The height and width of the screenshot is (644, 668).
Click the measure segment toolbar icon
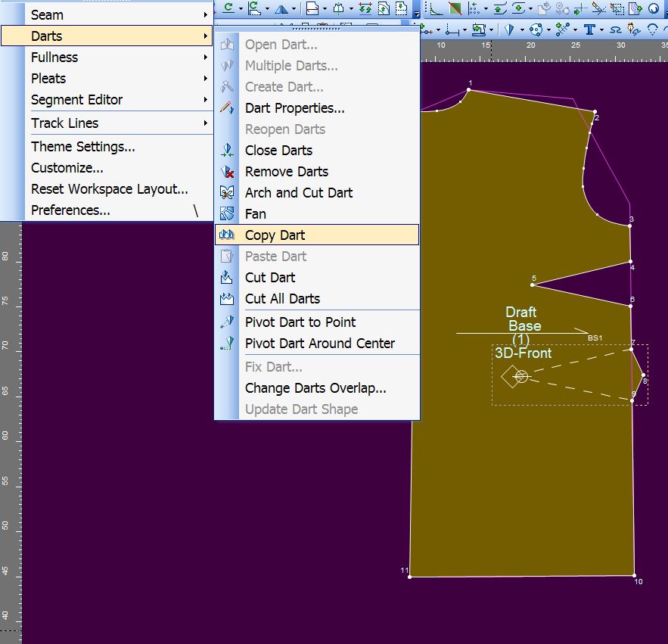click(x=452, y=31)
